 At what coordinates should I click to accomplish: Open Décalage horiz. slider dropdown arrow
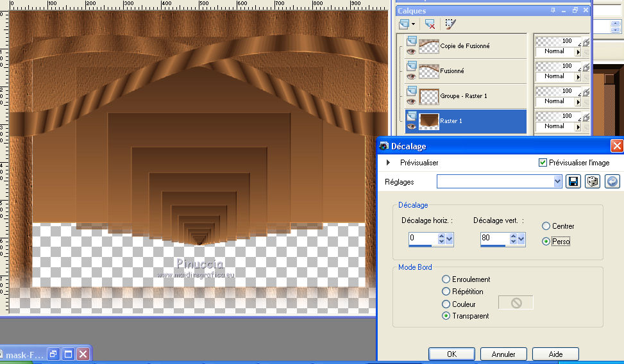coord(450,238)
